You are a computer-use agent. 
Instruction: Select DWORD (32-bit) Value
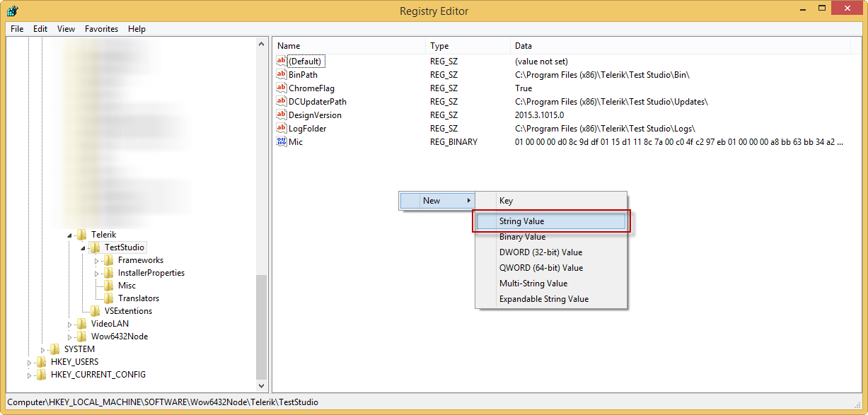[x=550, y=252]
